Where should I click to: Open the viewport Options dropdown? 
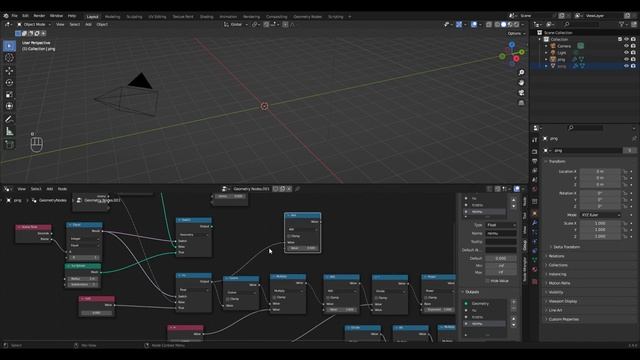[516, 33]
